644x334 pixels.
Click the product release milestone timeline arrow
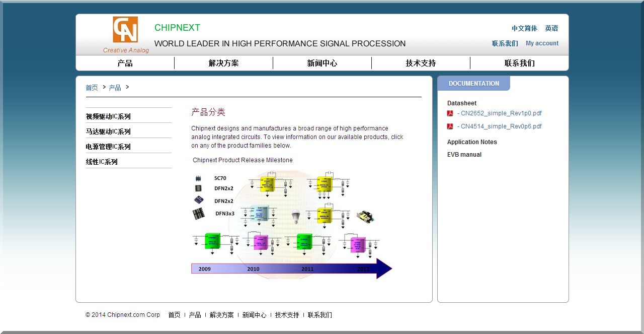coord(291,269)
